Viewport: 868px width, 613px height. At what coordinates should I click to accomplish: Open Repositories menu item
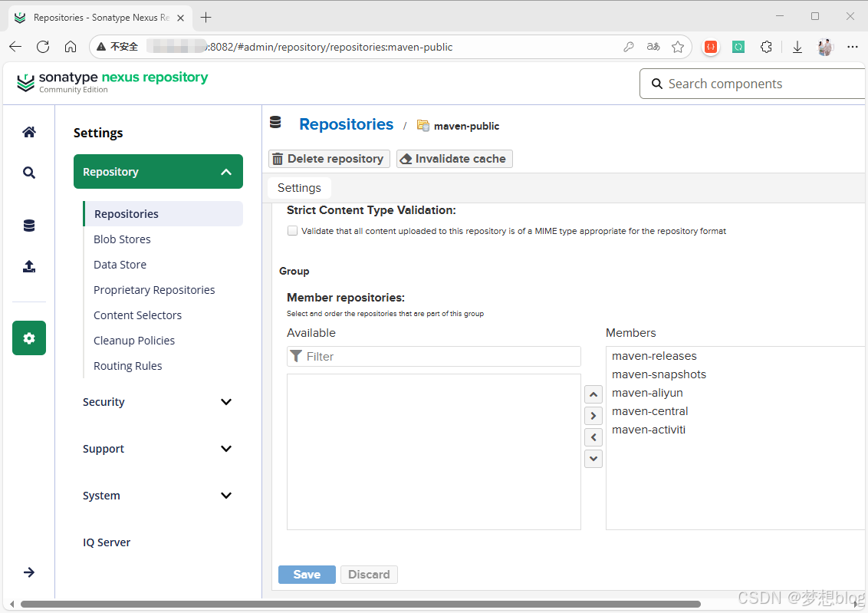[x=163, y=214]
